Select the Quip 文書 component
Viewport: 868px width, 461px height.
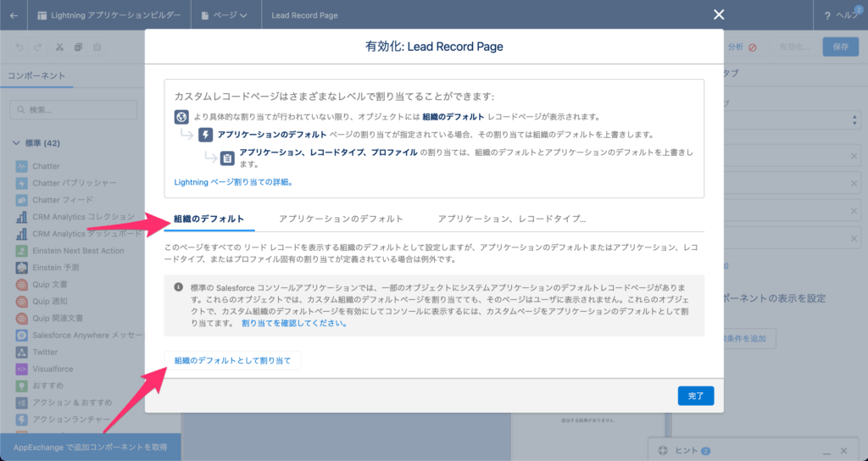[x=42, y=285]
